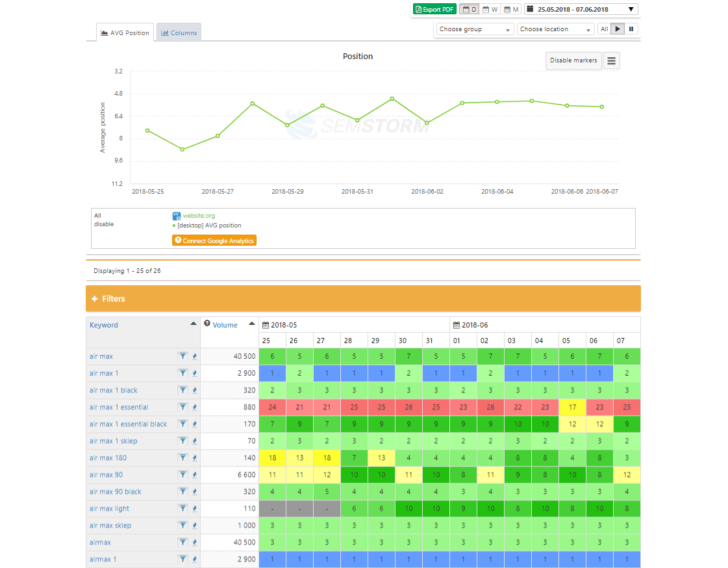Viewport: 728px width, 568px height.
Task: Switch to the Columns tab
Action: click(179, 32)
